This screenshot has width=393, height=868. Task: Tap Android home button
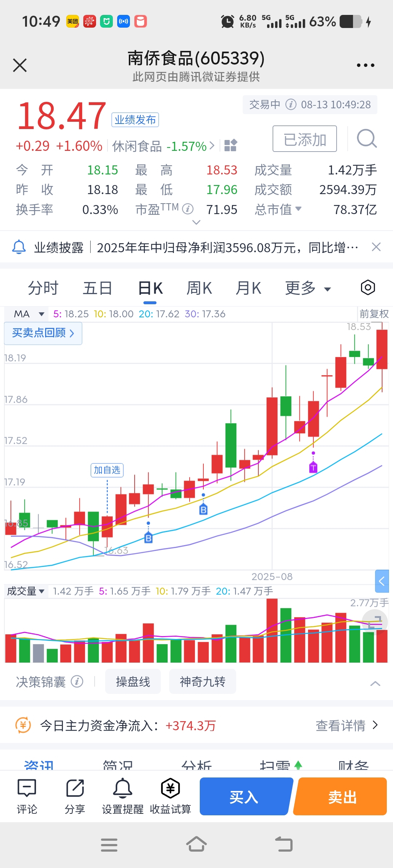click(x=196, y=844)
